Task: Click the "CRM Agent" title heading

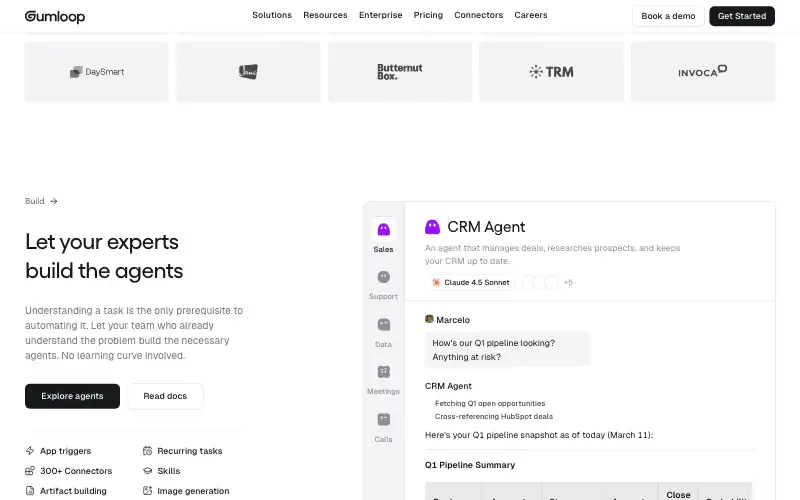Action: pos(486,227)
